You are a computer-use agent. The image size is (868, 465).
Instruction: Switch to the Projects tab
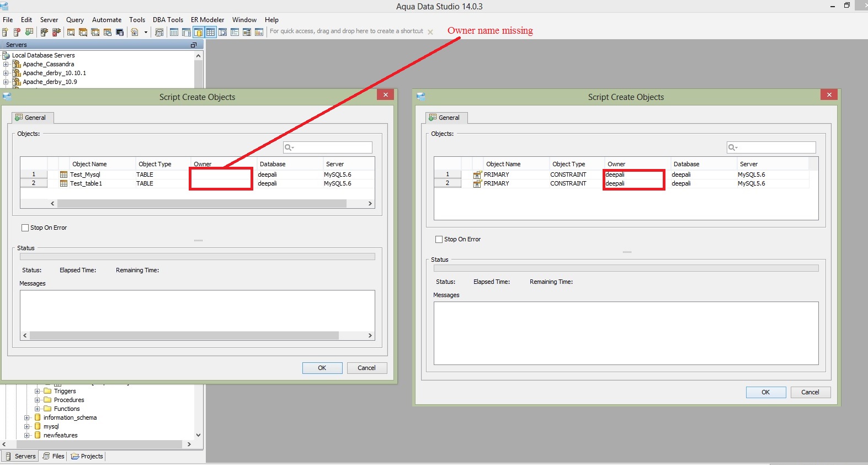(87, 456)
